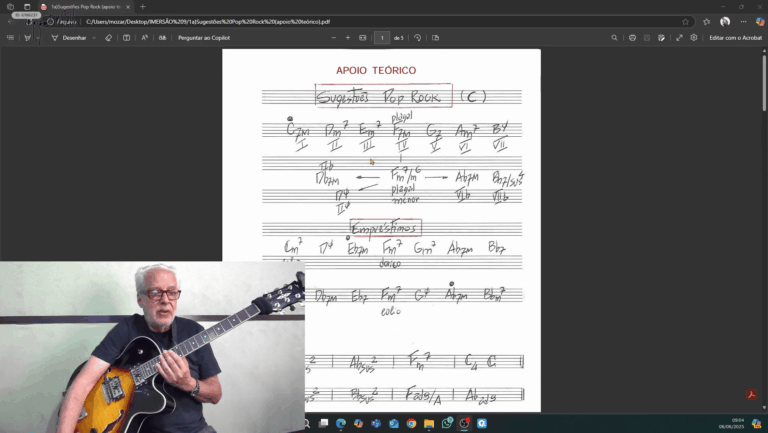The image size is (768, 433).
Task: Zoom out with the minus button
Action: pos(334,38)
